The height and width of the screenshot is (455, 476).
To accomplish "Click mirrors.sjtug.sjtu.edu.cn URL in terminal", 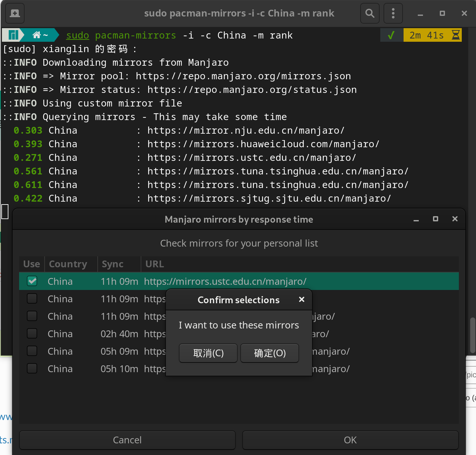I will (269, 198).
